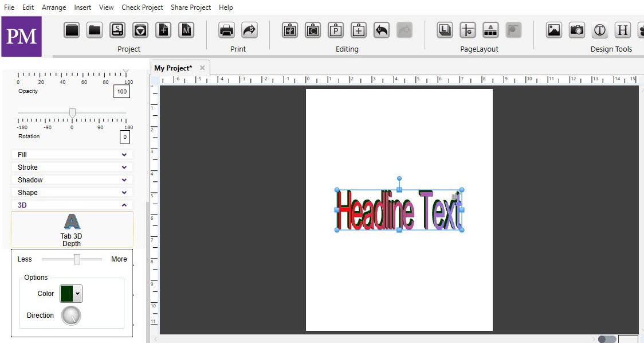This screenshot has height=343, width=644.
Task: Click the "Editing" group label
Action: (x=347, y=49)
